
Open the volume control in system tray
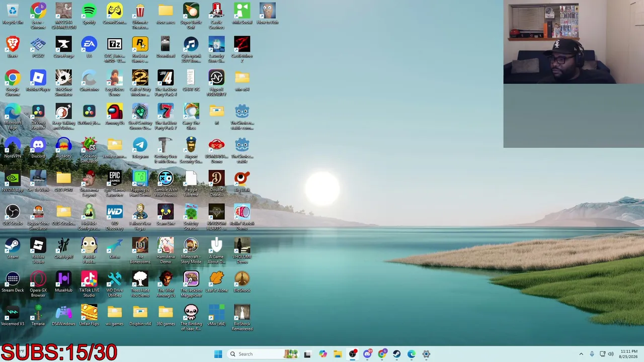[611, 354]
